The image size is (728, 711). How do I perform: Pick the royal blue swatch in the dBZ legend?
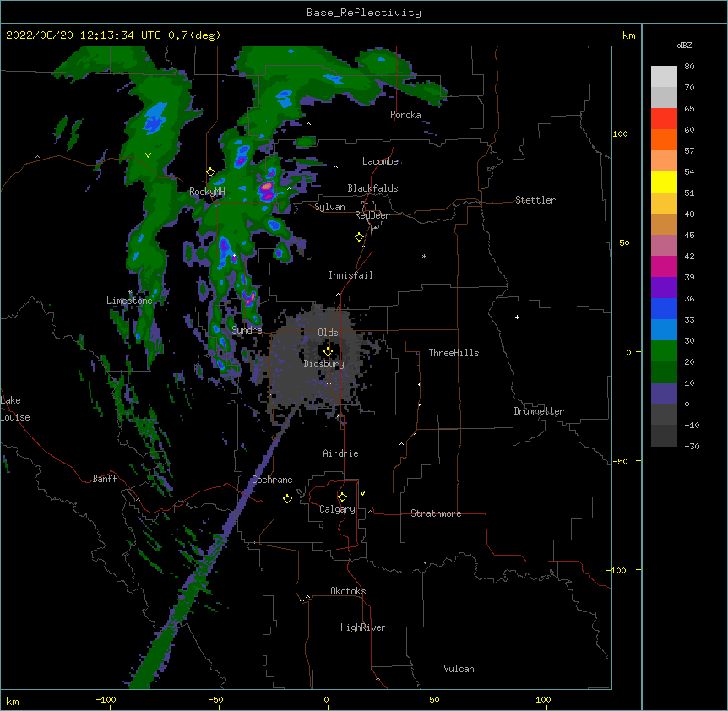664,308
